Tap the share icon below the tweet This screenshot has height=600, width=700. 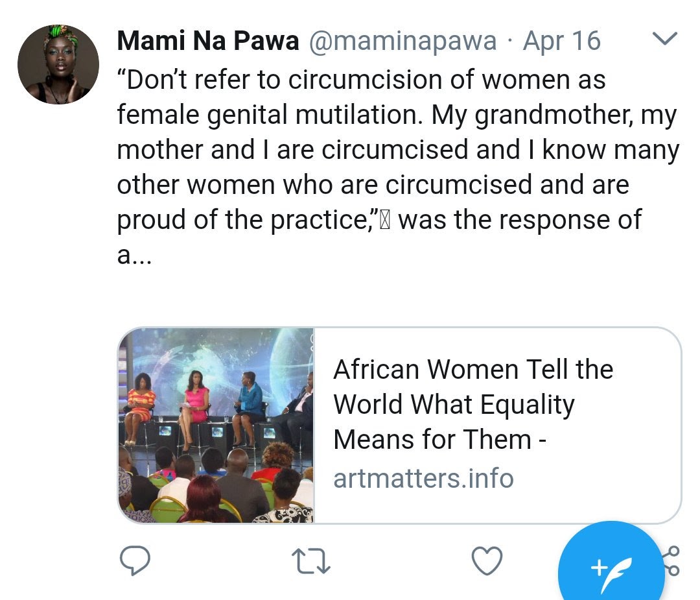click(x=673, y=560)
